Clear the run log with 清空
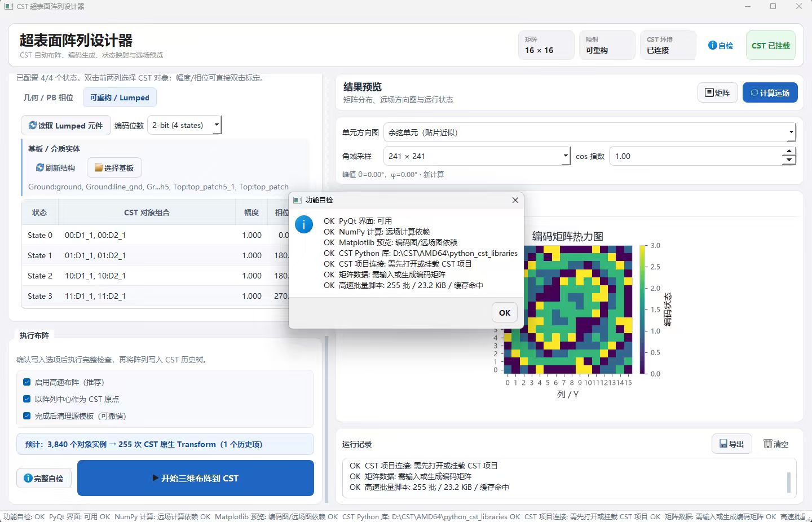The image size is (812, 522). (776, 444)
